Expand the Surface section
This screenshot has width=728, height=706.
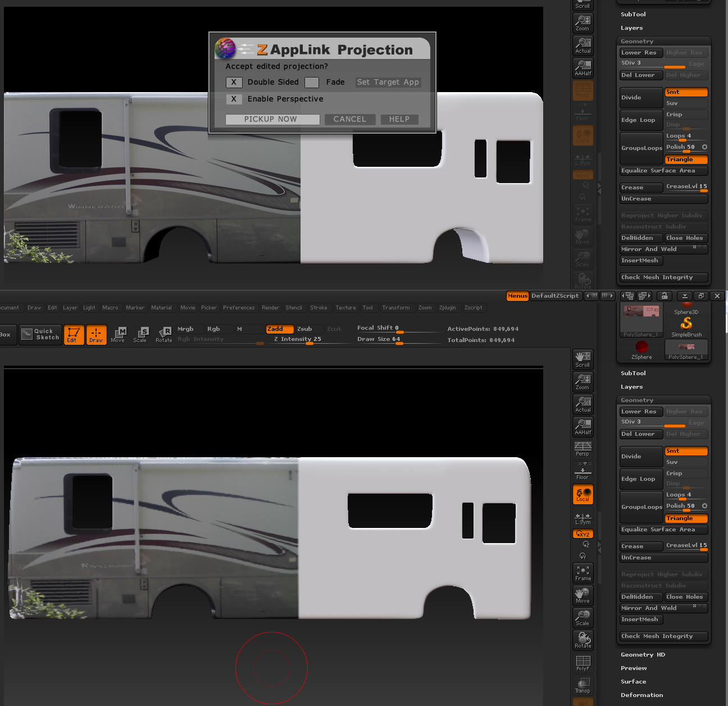[x=633, y=682]
